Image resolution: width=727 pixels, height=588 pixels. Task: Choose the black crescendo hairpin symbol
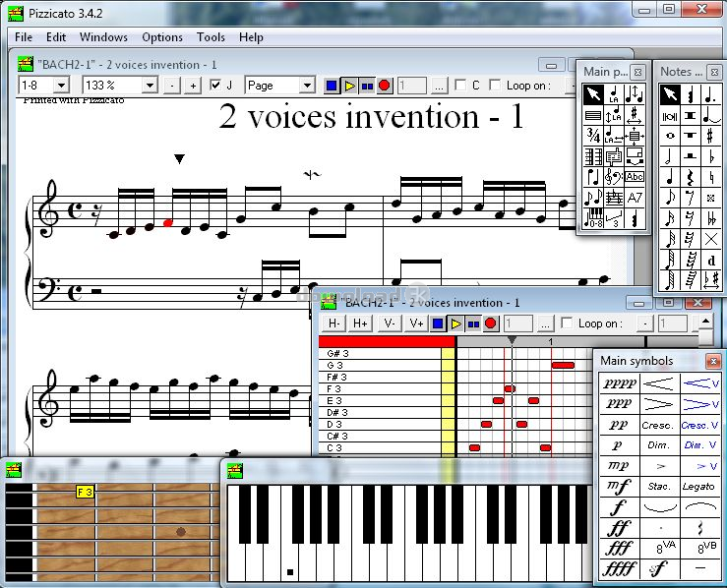(x=659, y=383)
